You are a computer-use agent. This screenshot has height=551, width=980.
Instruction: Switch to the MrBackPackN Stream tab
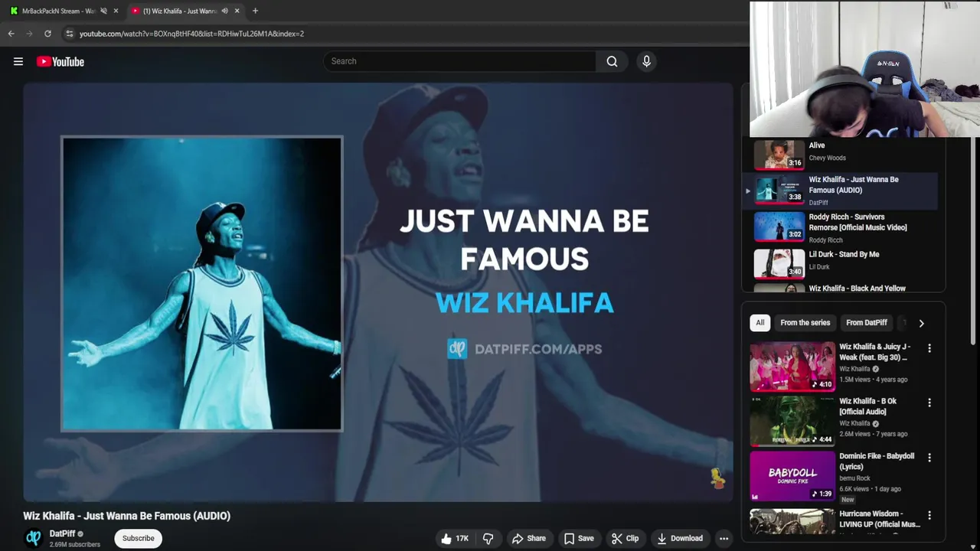[57, 11]
